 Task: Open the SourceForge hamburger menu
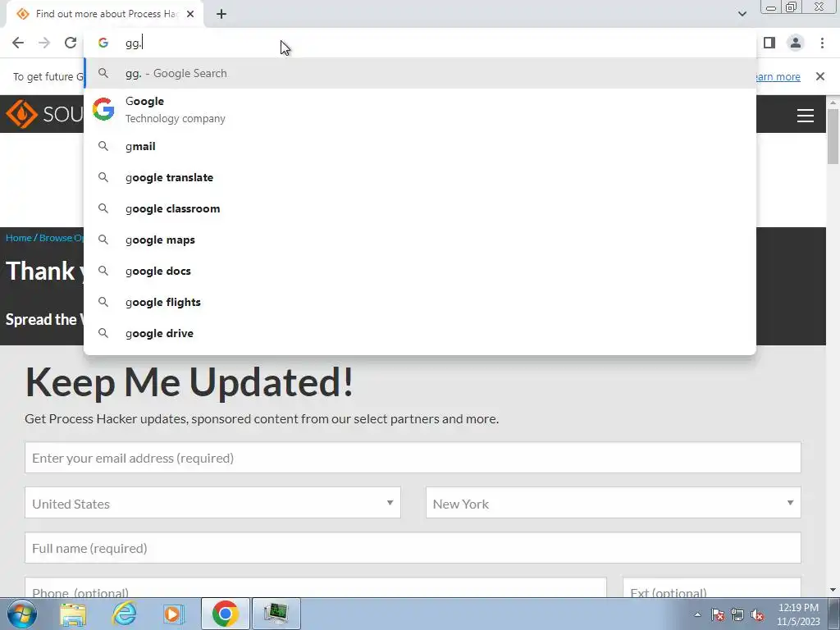(x=806, y=115)
